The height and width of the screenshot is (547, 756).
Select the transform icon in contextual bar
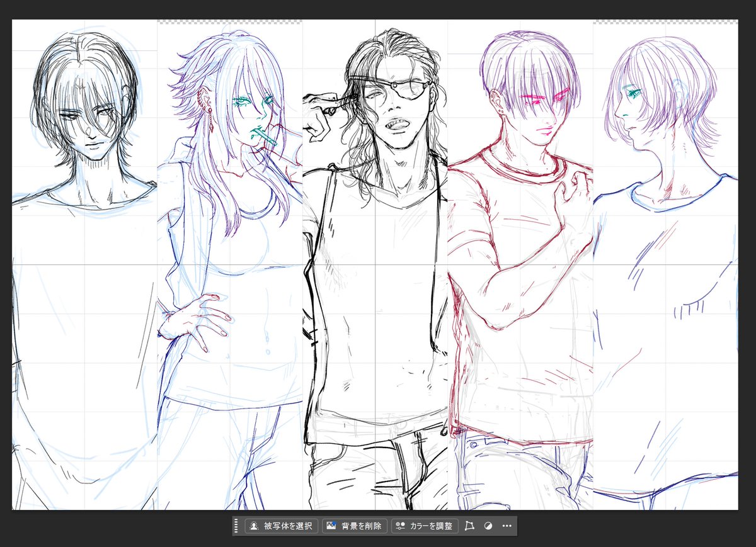[469, 526]
